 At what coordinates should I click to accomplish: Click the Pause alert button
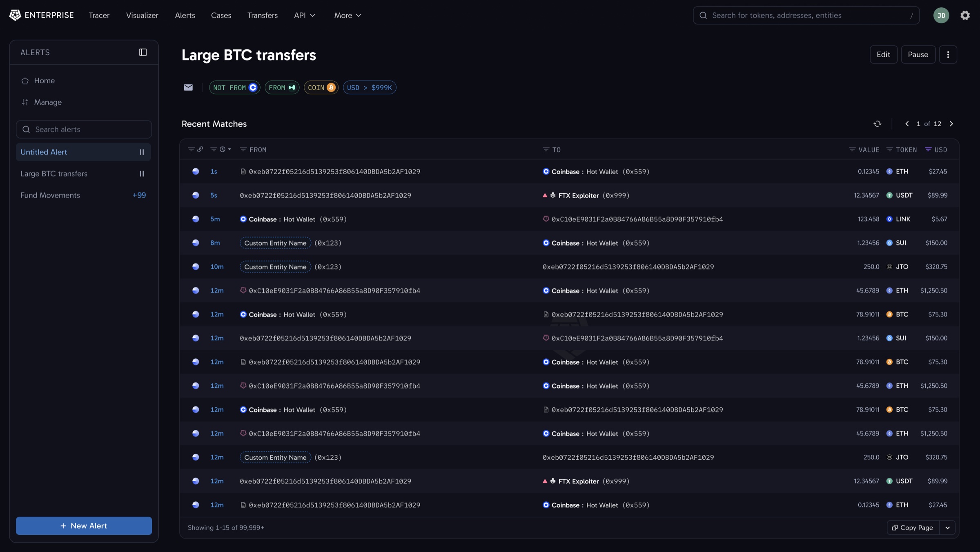coord(918,54)
